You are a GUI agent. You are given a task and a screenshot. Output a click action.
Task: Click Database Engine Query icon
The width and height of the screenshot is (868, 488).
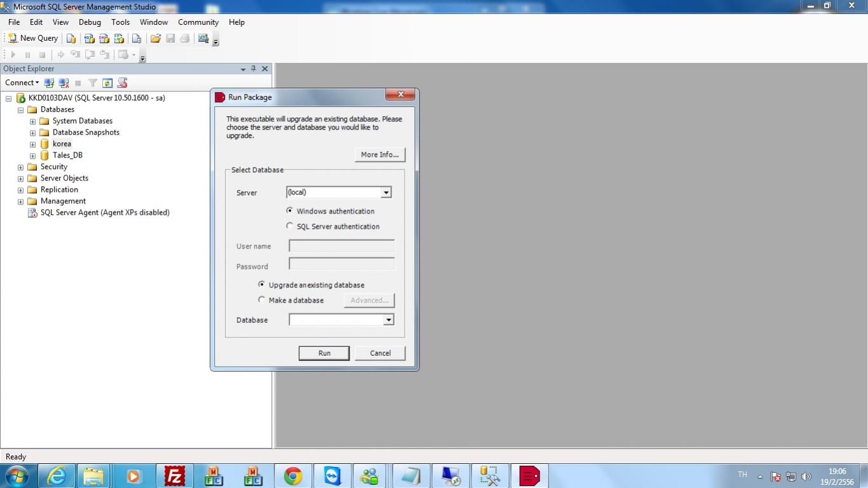(71, 39)
